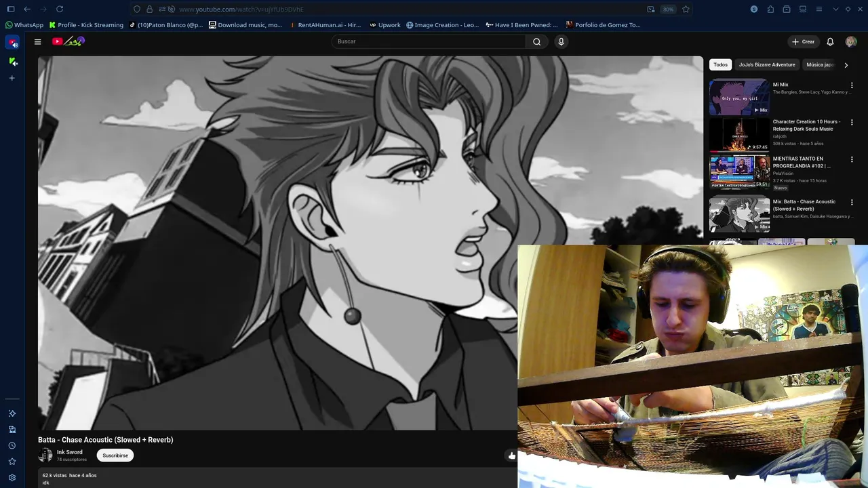Focus the Buscar search field
The height and width of the screenshot is (488, 868).
tap(429, 41)
